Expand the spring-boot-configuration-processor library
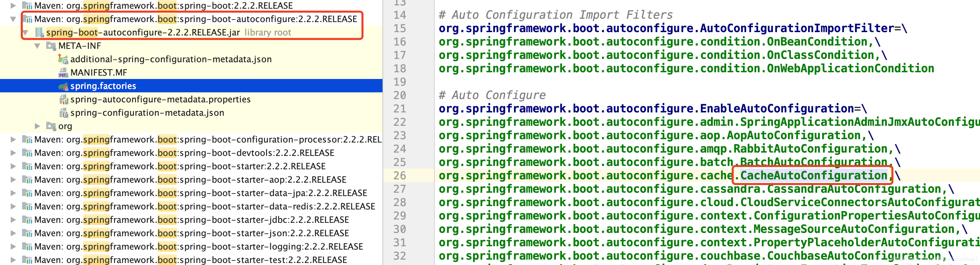980x265 pixels. click(x=13, y=140)
